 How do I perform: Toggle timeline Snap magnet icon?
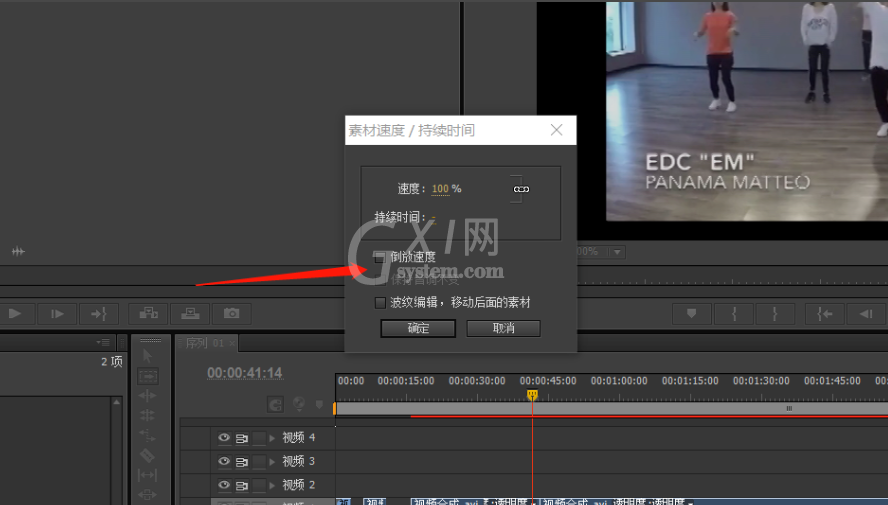pos(275,404)
